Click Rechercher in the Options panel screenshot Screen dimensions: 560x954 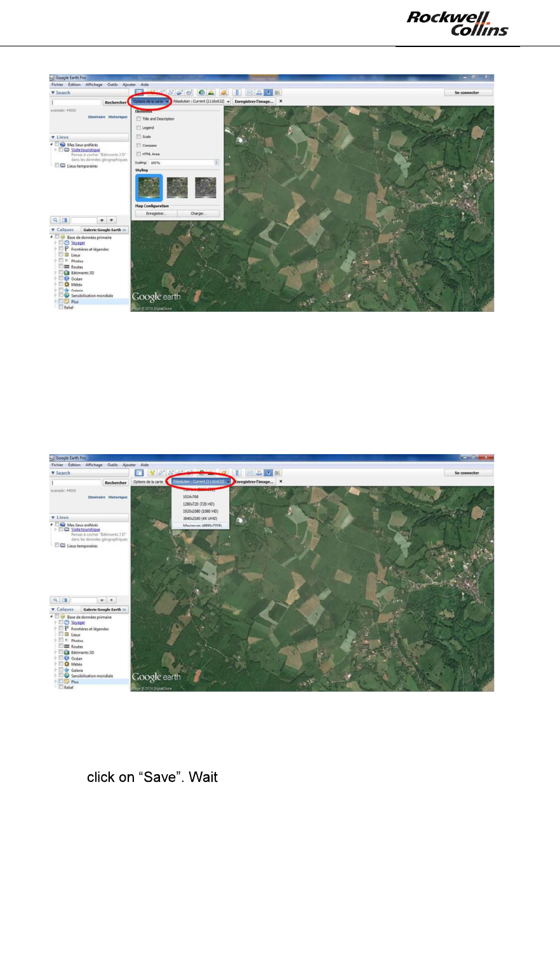(x=116, y=102)
